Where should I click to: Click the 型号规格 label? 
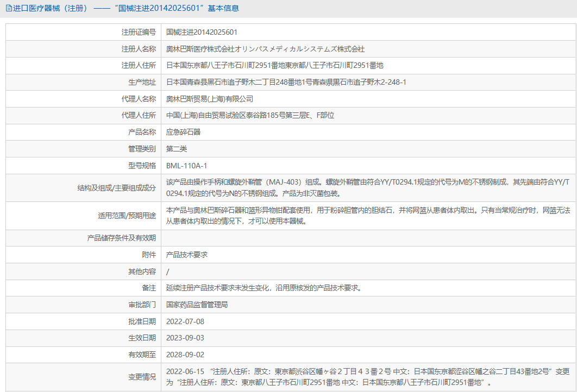pyautogui.click(x=142, y=166)
